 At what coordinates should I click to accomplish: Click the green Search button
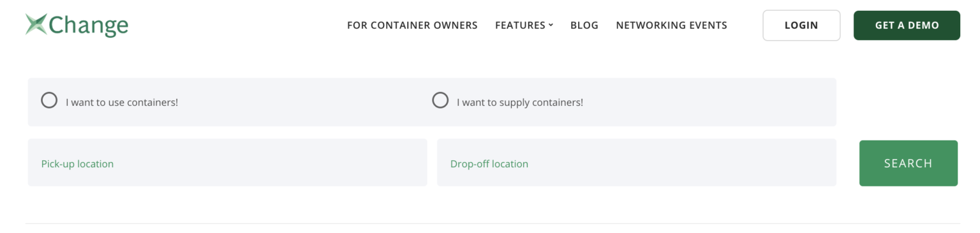908,163
